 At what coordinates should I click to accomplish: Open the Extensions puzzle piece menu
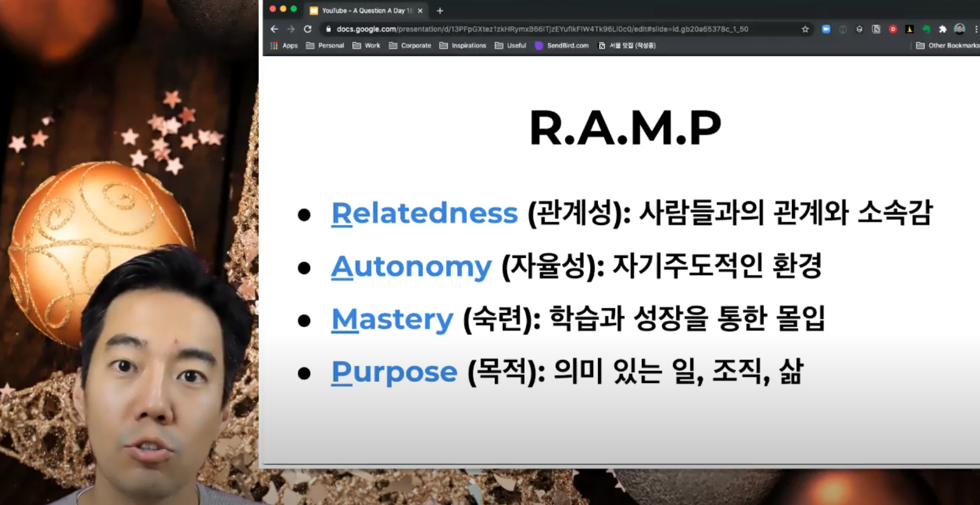click(x=943, y=29)
